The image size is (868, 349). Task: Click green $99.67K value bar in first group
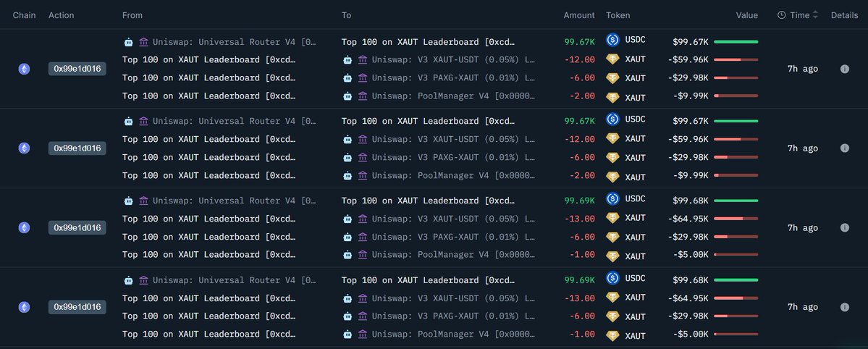tap(736, 41)
